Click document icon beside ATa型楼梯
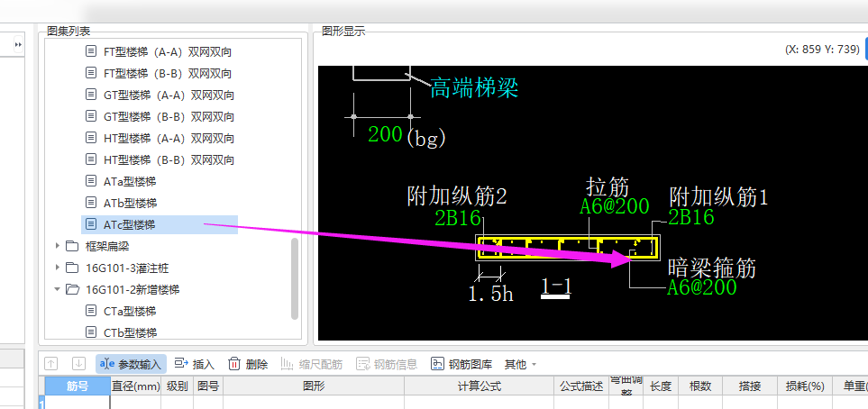 [90, 181]
